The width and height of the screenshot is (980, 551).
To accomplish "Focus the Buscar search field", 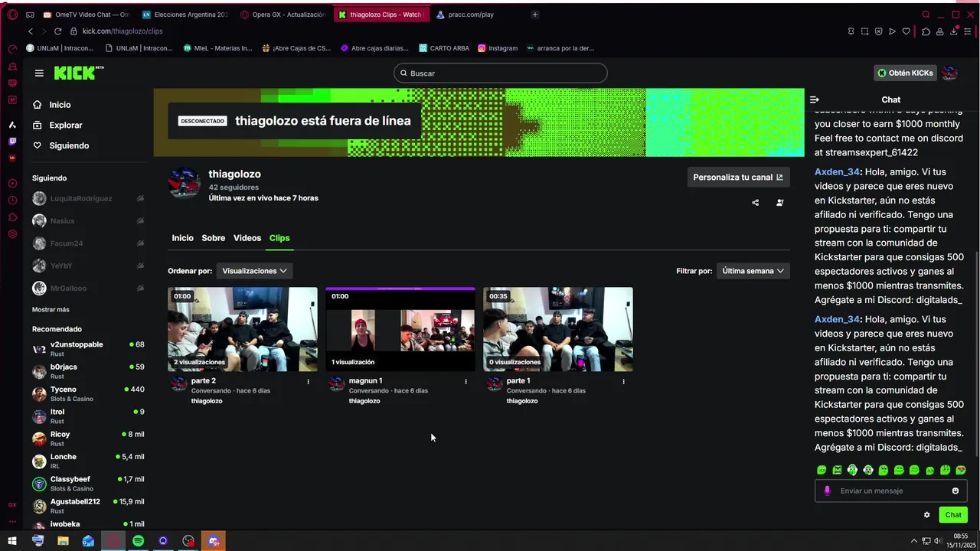I will 501,73.
